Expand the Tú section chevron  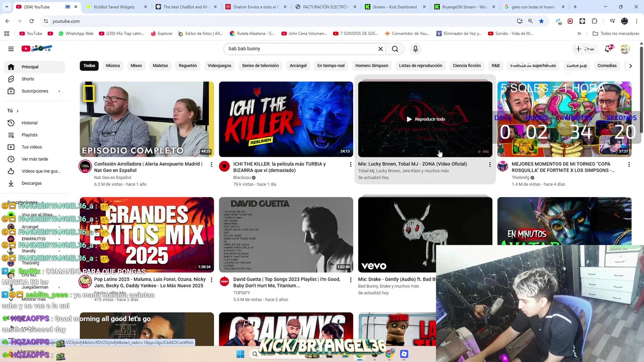(17, 111)
